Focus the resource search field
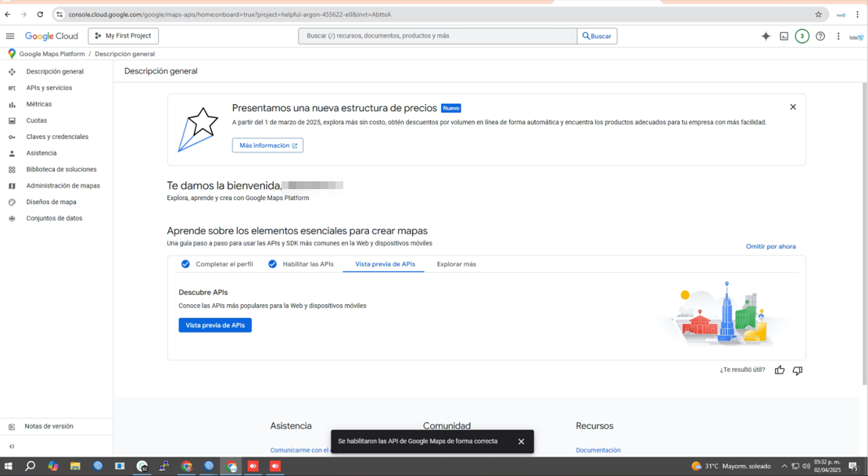 [437, 36]
